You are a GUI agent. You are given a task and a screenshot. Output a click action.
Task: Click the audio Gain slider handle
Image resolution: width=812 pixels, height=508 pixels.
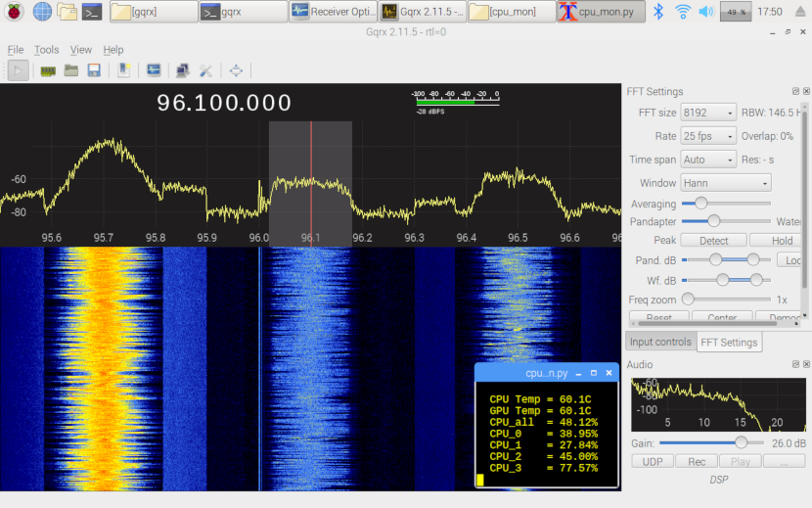pos(740,442)
